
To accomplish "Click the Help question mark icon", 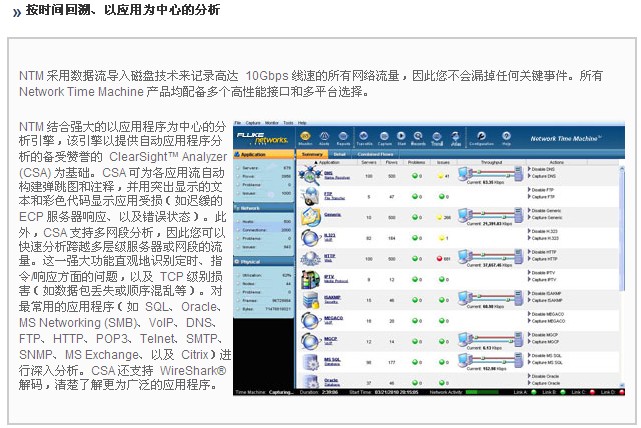I will click(x=506, y=139).
